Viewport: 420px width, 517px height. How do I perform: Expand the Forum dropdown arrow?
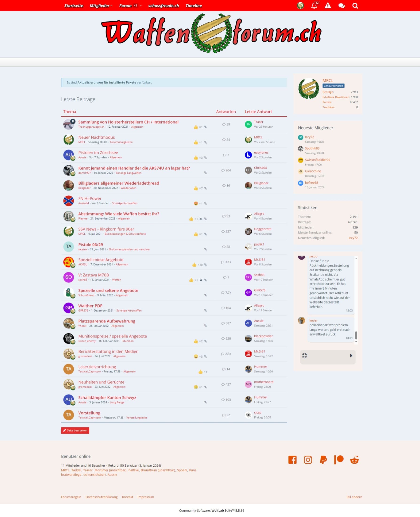click(140, 6)
